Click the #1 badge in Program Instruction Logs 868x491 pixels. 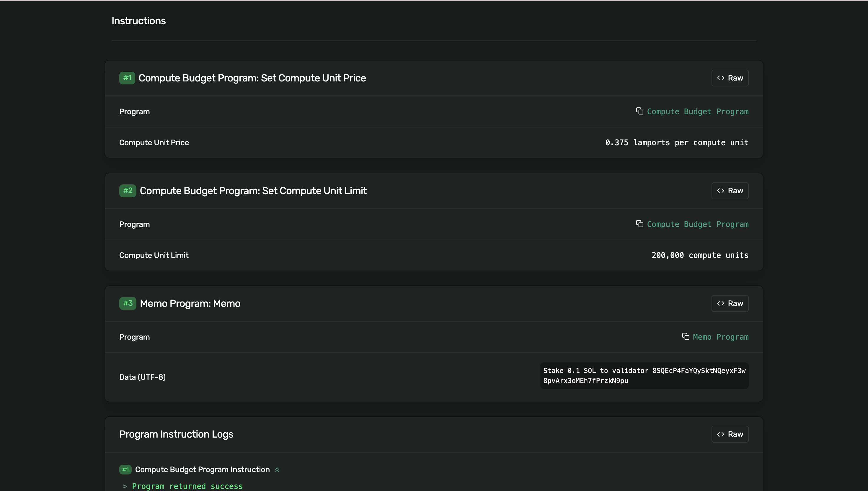click(125, 469)
